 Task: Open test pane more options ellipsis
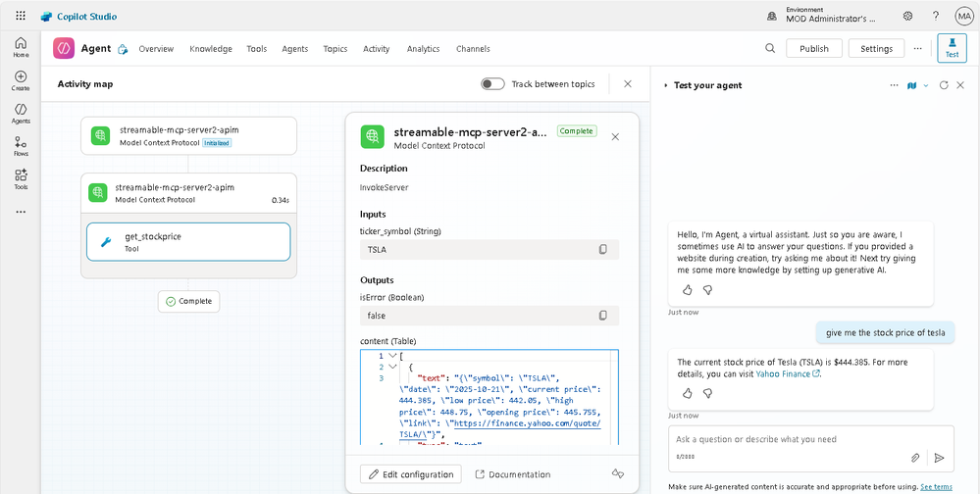click(894, 85)
